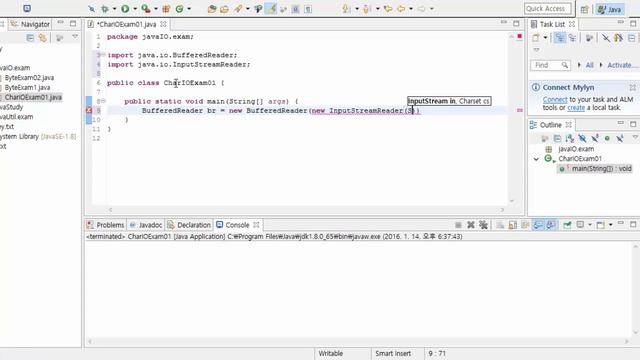The width and height of the screenshot is (640, 360).
Task: Select ByteExam1.java in the Navigator
Action: (x=27, y=87)
